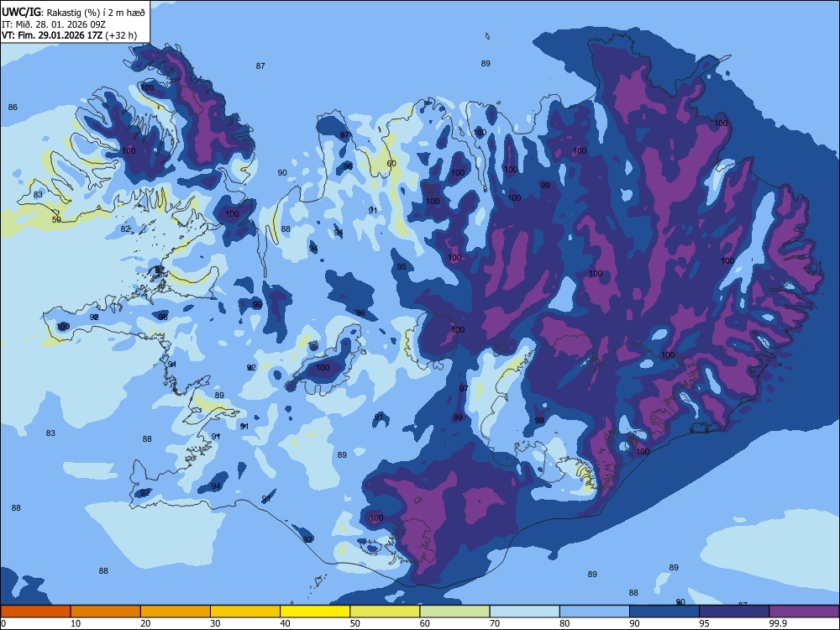Select the map value "59" in yellow area
This screenshot has height=630, width=840.
pyautogui.click(x=56, y=219)
